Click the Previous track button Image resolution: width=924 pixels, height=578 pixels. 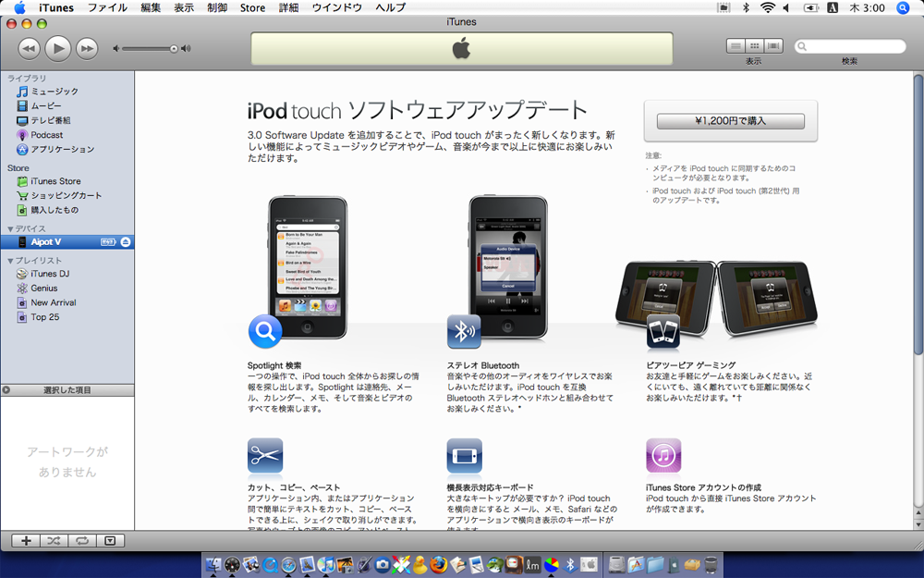(x=29, y=48)
